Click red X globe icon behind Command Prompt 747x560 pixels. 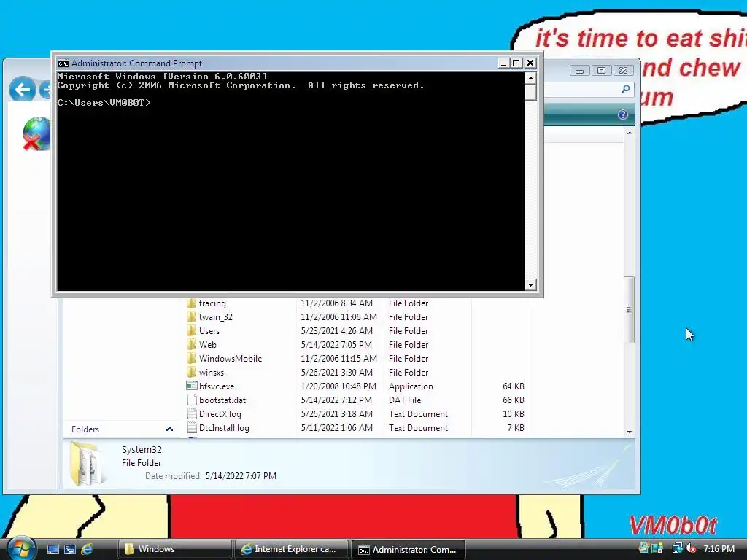click(36, 134)
